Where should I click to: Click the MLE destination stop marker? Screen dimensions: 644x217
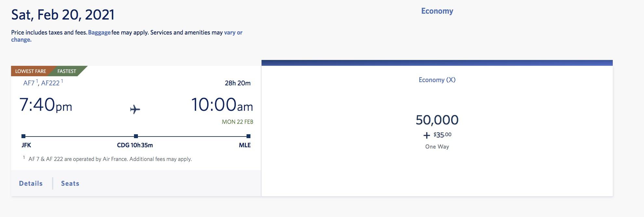(x=248, y=136)
